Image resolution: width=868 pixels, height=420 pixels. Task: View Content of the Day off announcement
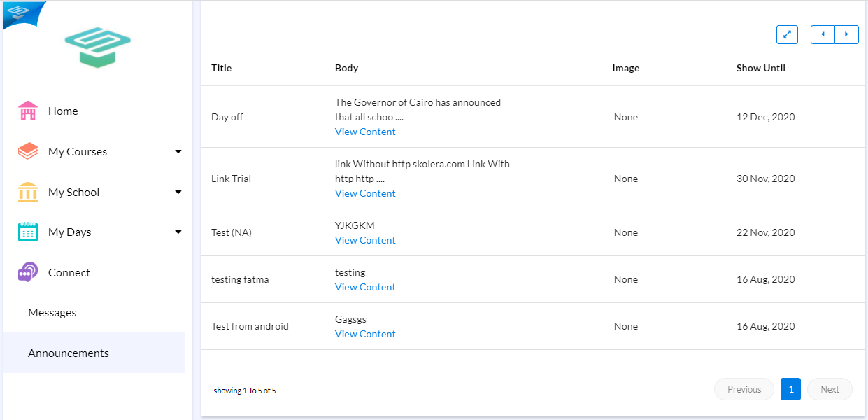click(365, 132)
